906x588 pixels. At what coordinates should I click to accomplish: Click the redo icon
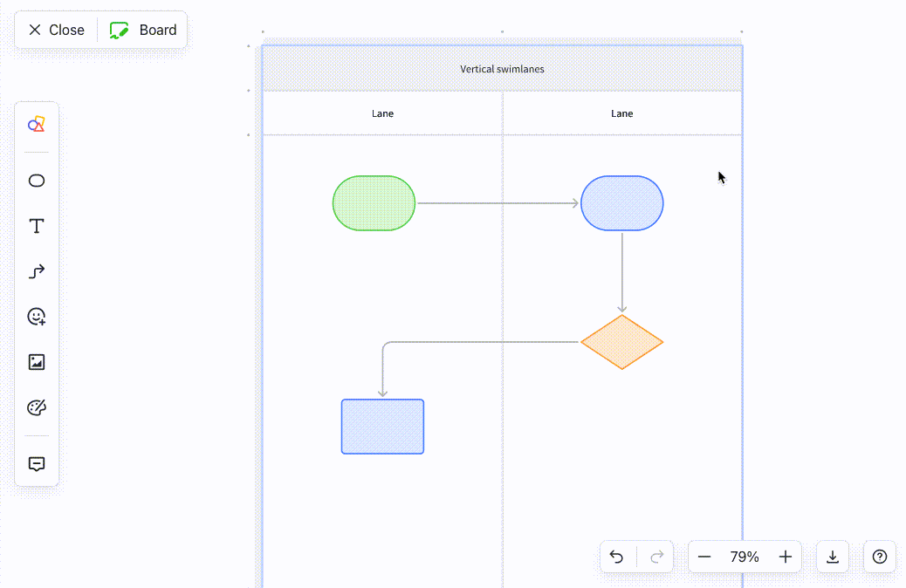[655, 557]
